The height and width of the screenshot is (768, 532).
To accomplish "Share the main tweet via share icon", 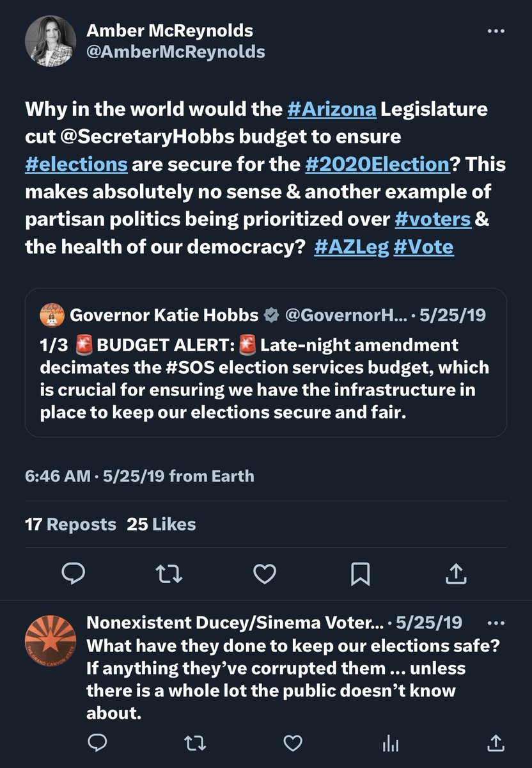I will [x=455, y=574].
